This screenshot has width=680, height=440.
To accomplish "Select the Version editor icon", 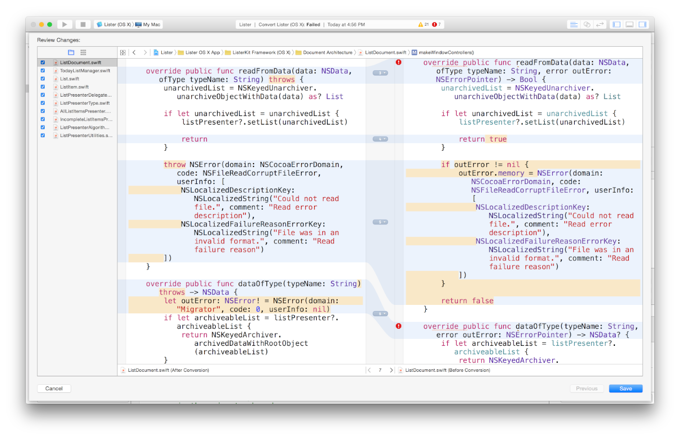I will [x=599, y=25].
